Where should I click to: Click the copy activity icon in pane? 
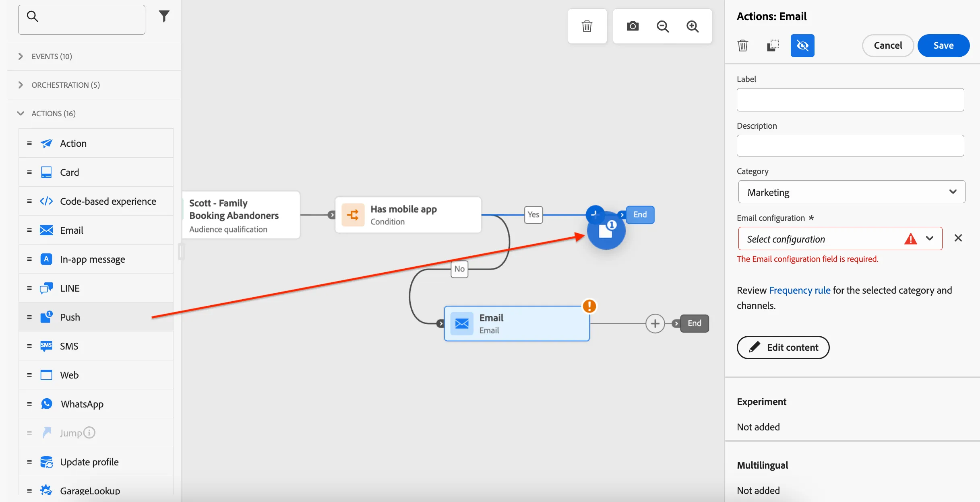pos(773,45)
